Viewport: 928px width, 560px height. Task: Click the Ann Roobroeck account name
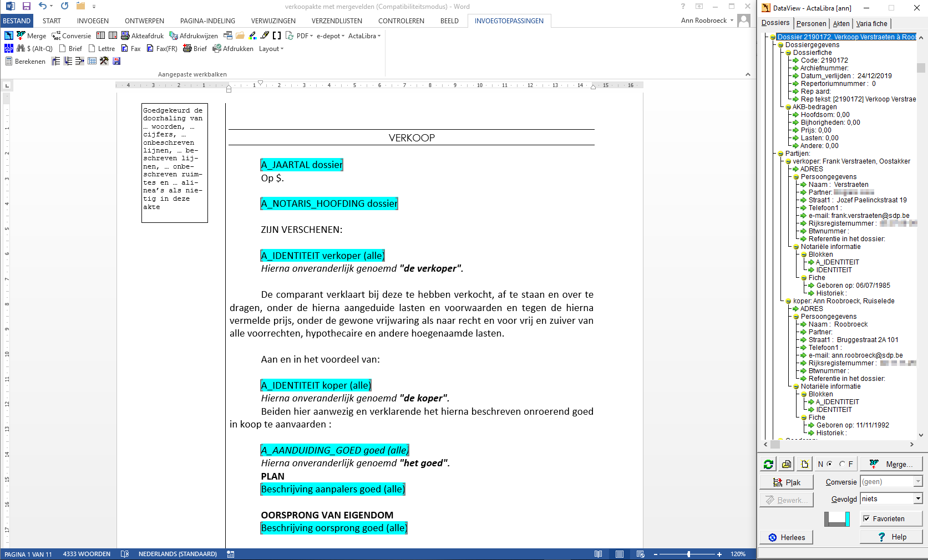[x=703, y=21]
